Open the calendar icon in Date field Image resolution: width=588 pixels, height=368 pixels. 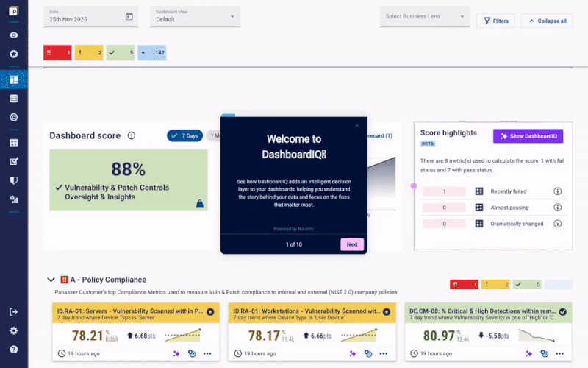click(x=129, y=16)
